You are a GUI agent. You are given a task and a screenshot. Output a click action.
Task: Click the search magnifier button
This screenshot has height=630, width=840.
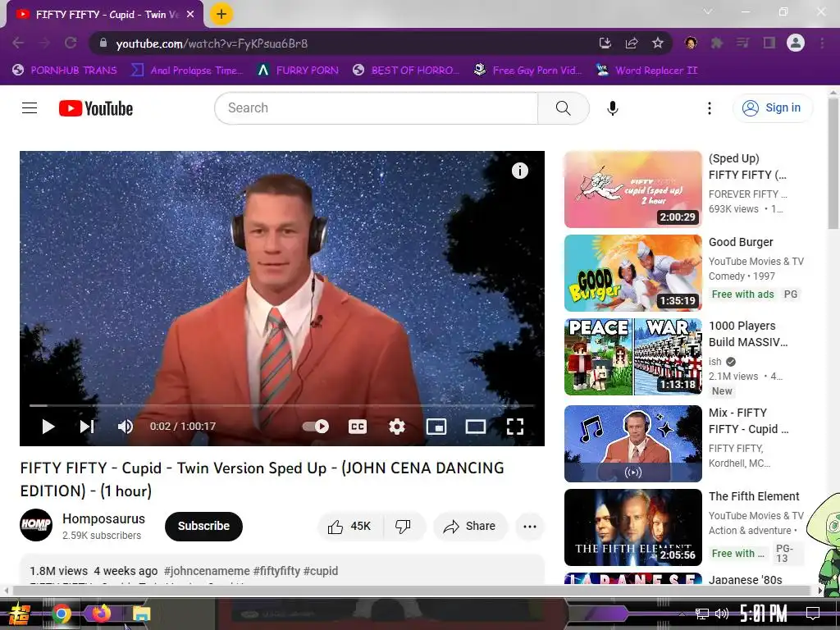(563, 108)
